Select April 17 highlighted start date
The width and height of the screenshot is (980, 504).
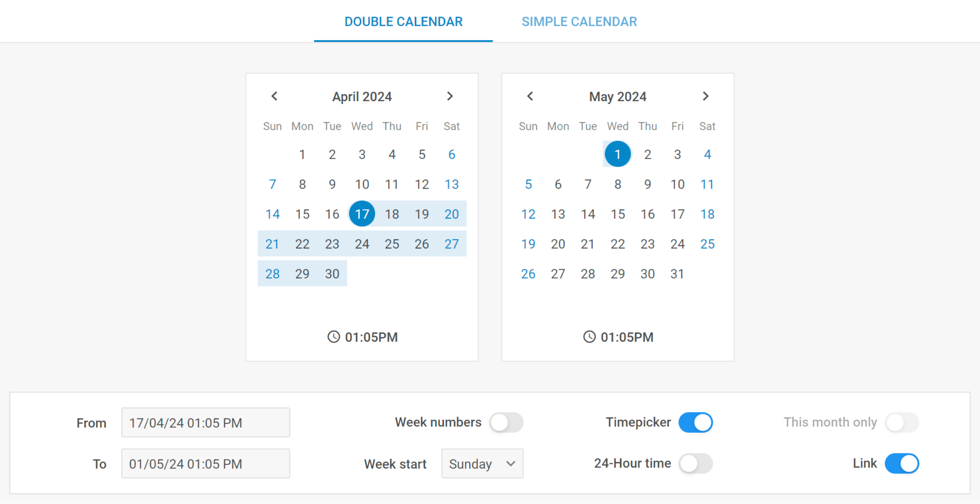(362, 214)
